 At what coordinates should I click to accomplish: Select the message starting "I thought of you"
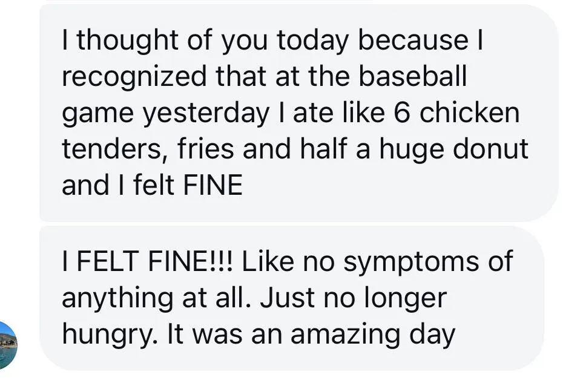click(298, 113)
